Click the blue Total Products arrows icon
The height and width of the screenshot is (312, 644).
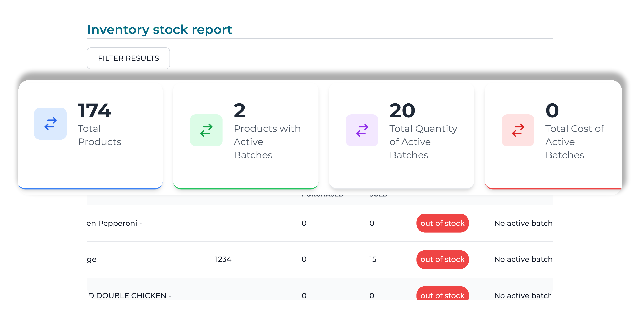tap(51, 124)
